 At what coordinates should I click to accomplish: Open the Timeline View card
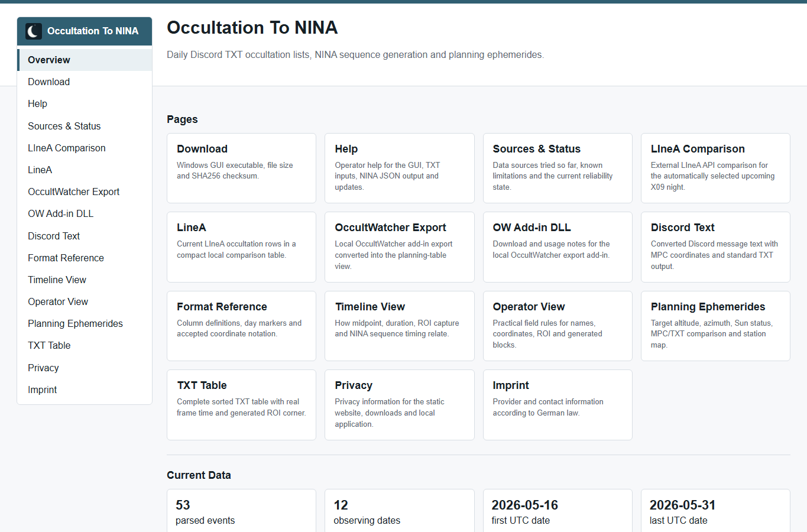(399, 326)
